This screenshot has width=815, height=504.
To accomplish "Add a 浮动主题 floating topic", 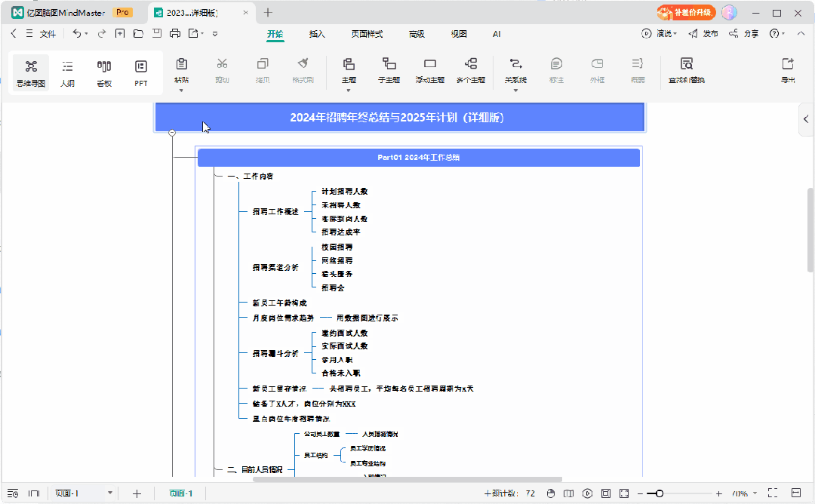I will [x=430, y=70].
